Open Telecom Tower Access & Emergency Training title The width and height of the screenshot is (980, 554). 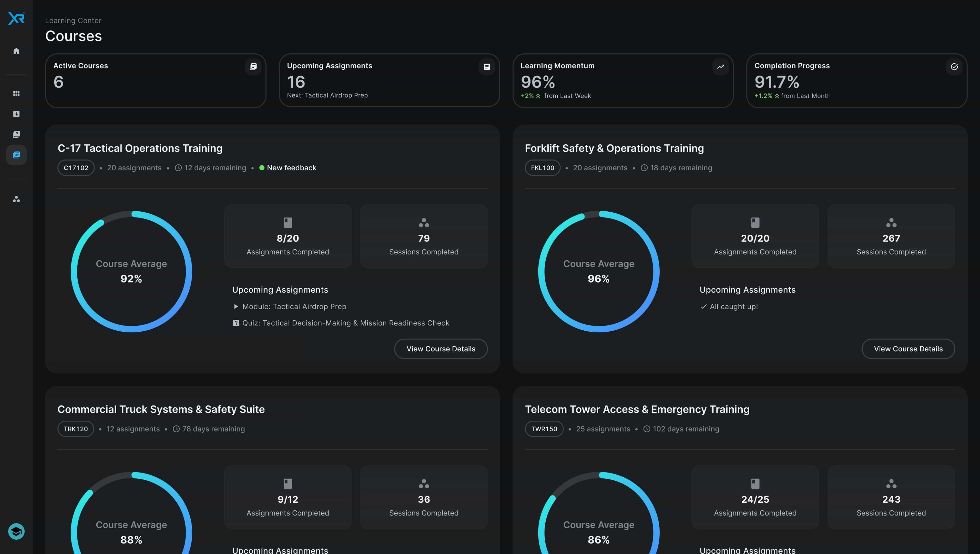(x=637, y=409)
